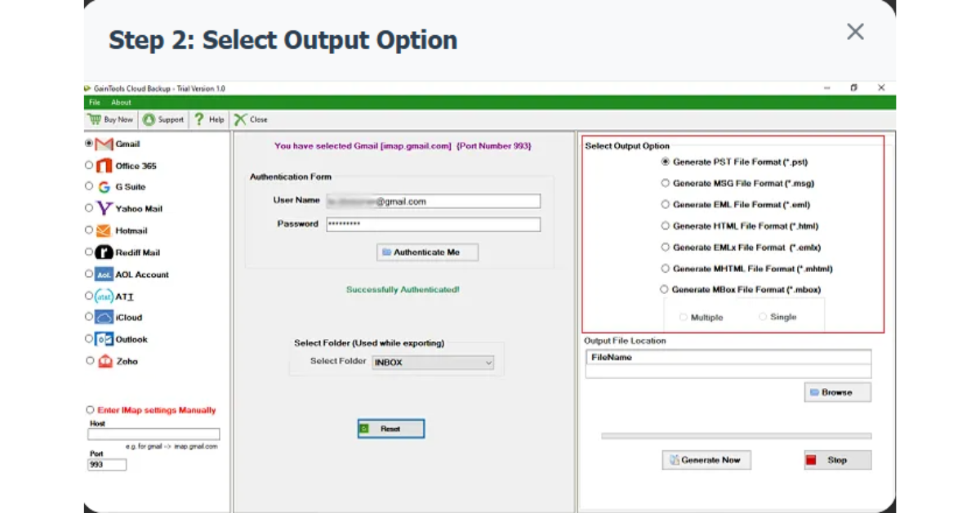The height and width of the screenshot is (513, 980).
Task: Click the Host input field
Action: 154,435
